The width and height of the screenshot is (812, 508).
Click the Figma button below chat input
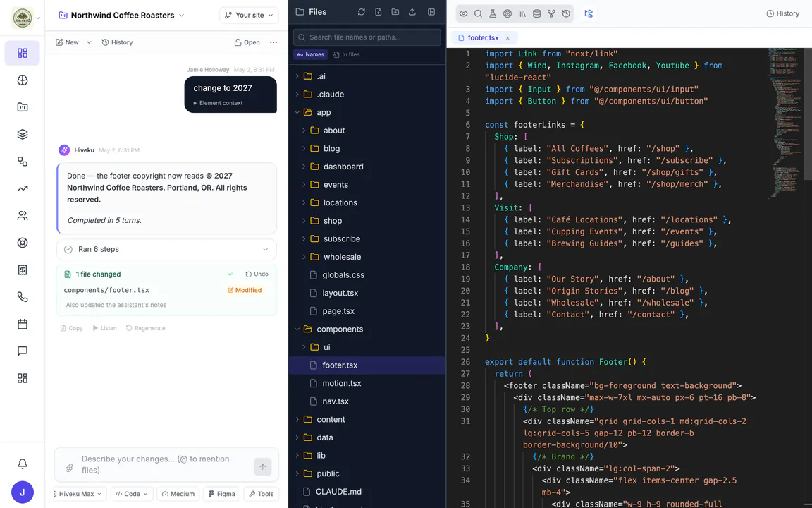click(x=221, y=494)
